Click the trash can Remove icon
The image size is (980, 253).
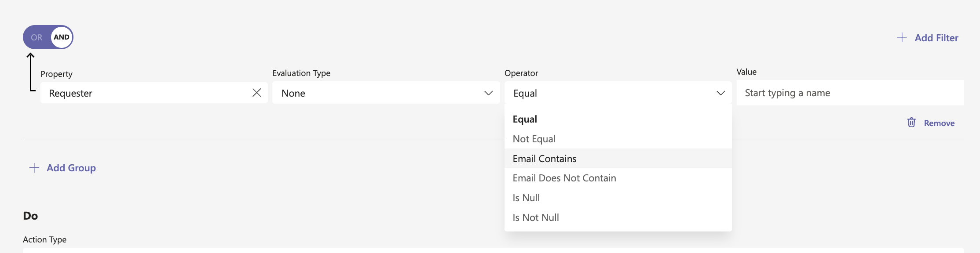[911, 123]
